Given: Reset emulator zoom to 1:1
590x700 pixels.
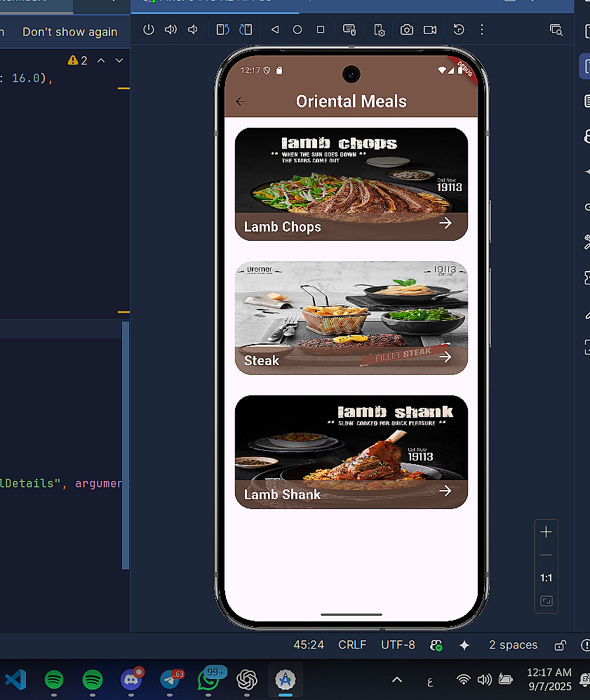Looking at the screenshot, I should 546,578.
